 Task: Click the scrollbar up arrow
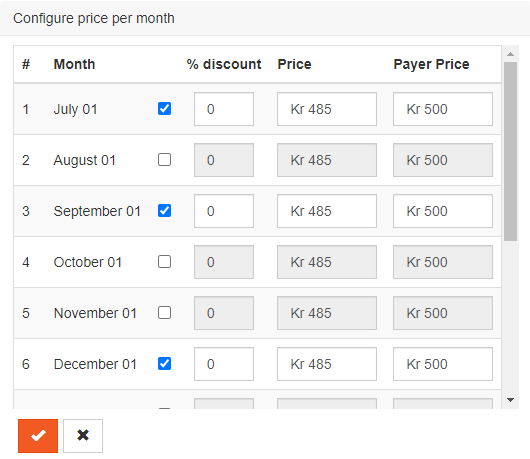[x=510, y=54]
